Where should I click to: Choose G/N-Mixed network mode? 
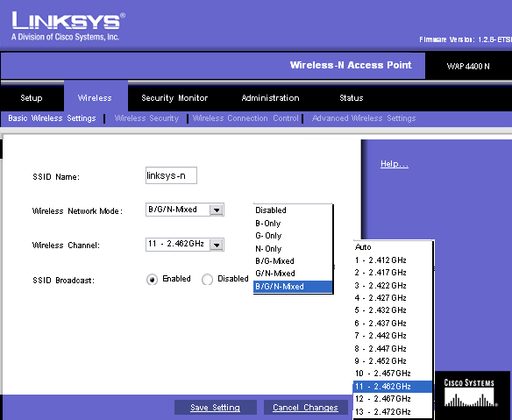point(293,274)
